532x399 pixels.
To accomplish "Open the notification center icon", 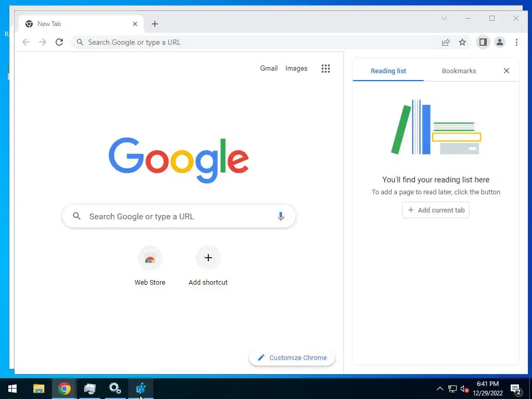I will [516, 389].
